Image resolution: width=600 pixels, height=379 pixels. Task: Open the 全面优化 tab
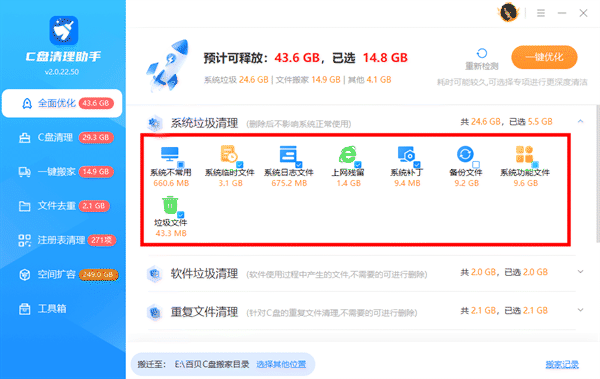(62, 103)
